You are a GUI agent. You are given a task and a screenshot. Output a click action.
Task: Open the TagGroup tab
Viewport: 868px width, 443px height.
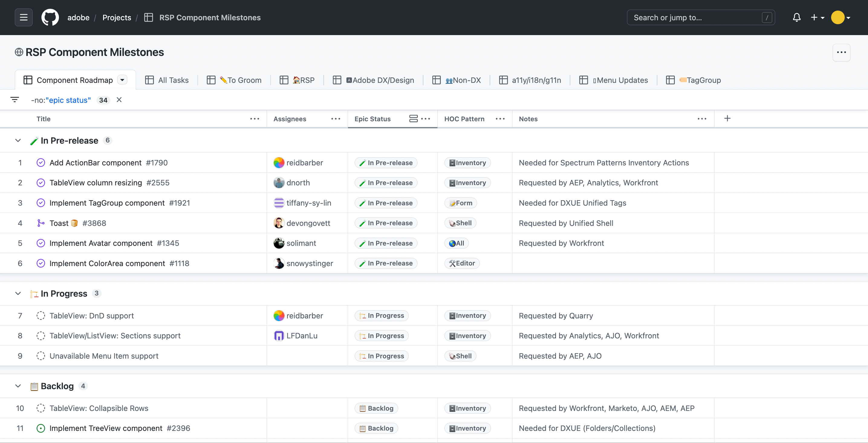694,80
